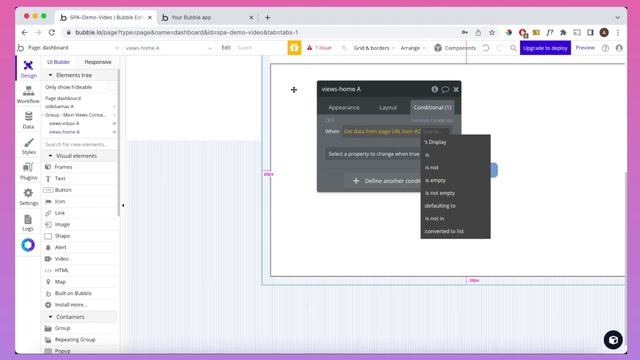Open the views-home A element selector dropdown
The image size is (640, 360).
point(169,48)
